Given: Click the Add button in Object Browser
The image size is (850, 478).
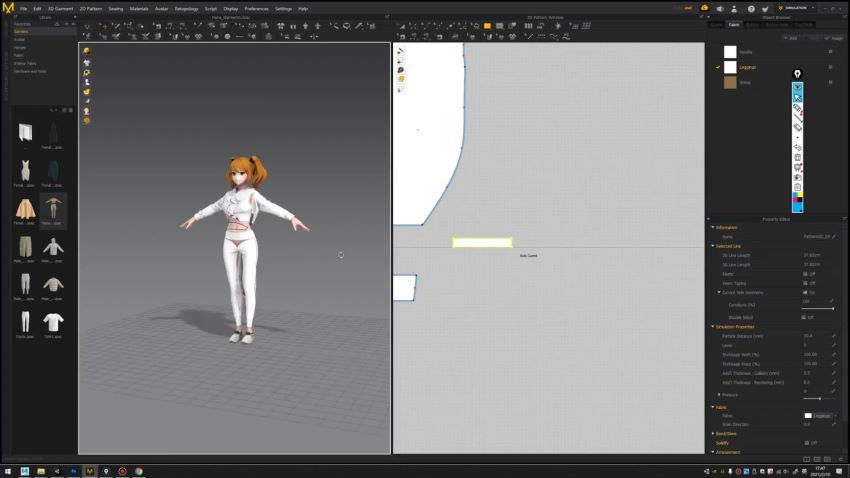Looking at the screenshot, I should coord(791,38).
